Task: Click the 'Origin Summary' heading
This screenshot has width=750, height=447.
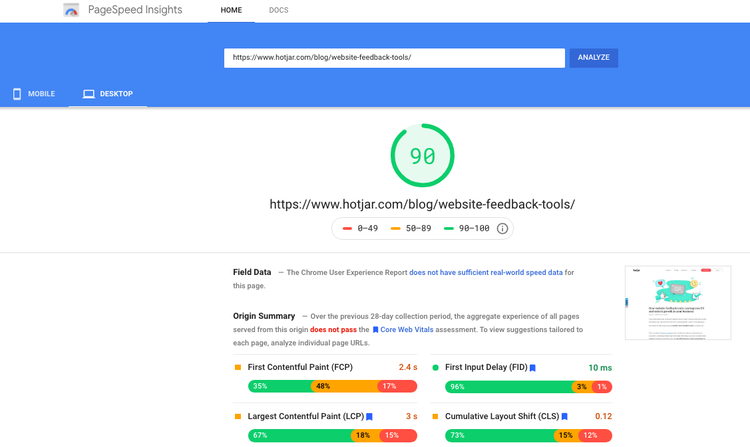Action: click(x=264, y=316)
